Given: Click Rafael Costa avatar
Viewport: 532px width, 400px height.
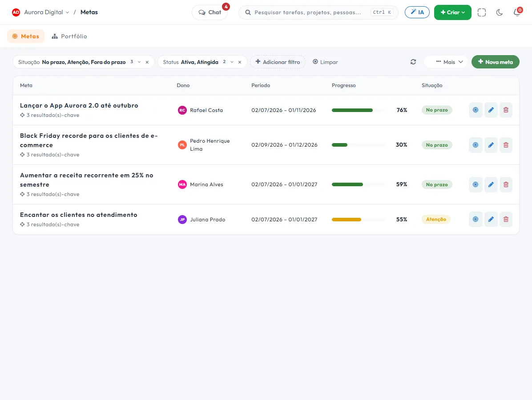Looking at the screenshot, I should 182,110.
